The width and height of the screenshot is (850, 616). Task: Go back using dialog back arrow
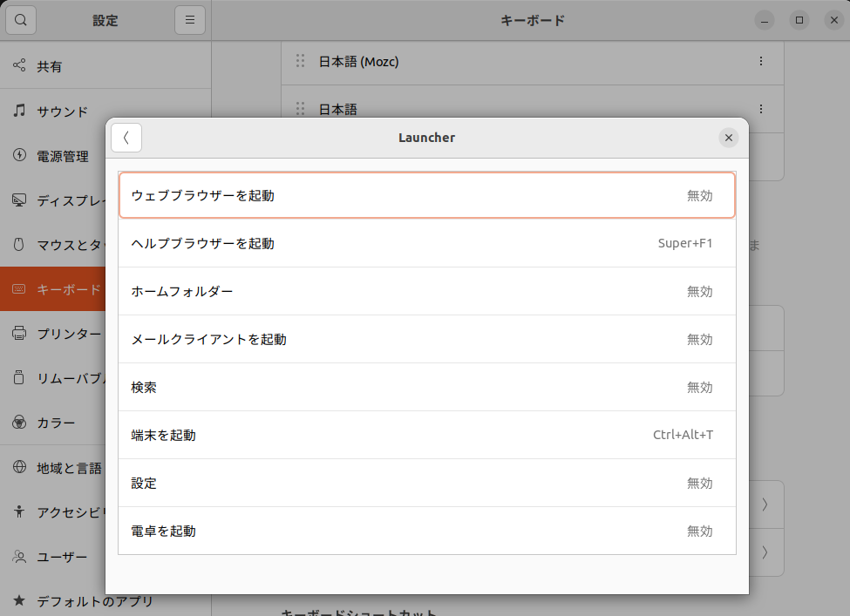(126, 138)
